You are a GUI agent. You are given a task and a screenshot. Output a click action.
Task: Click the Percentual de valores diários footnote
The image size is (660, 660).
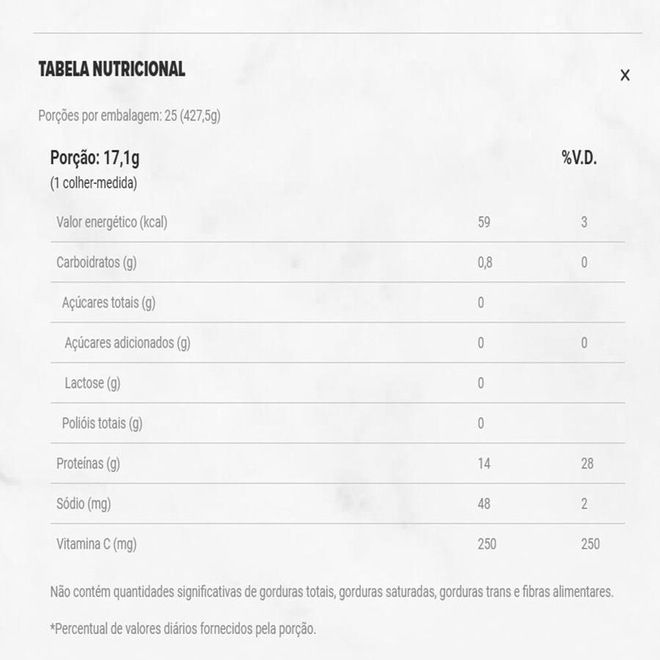183,629
